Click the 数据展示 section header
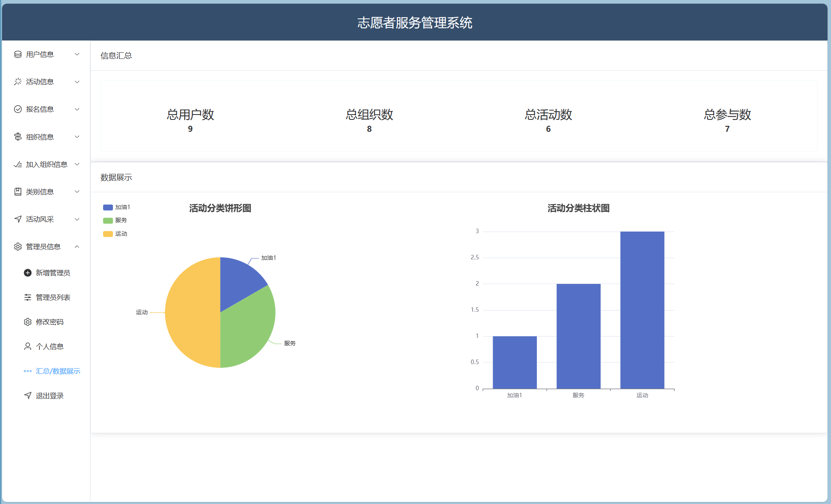 coord(116,178)
